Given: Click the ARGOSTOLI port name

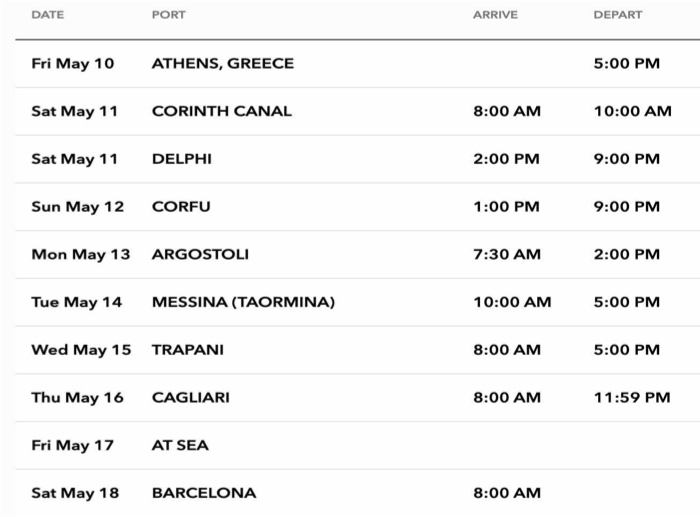Looking at the screenshot, I should pos(200,254).
